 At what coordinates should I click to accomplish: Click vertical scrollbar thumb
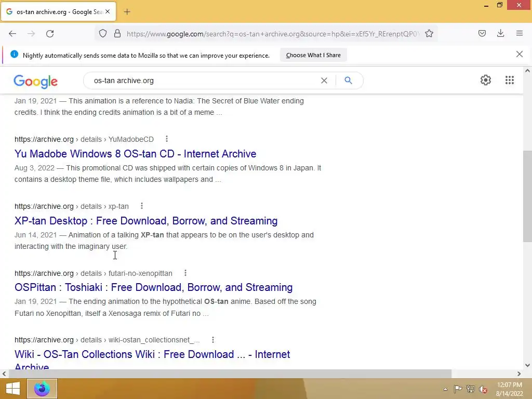click(x=527, y=196)
